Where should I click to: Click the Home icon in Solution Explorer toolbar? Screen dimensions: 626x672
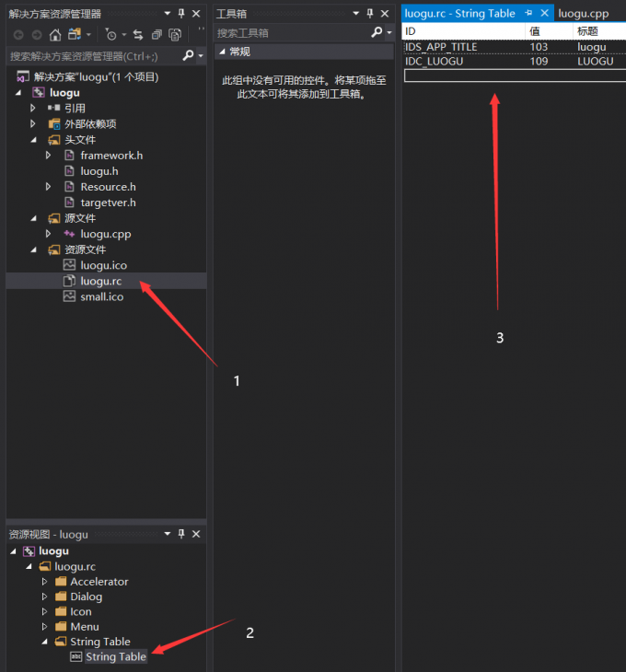tap(55, 35)
